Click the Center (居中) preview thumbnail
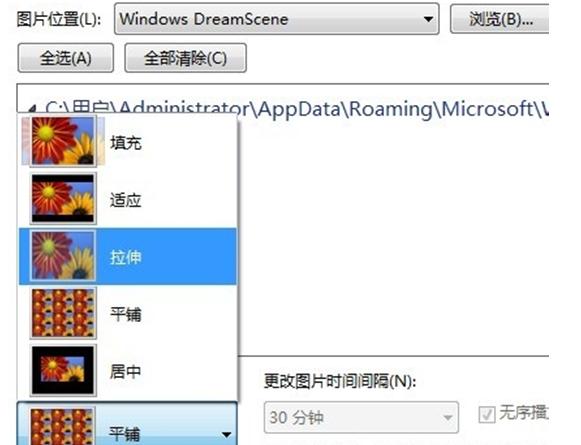Screen dimensions: 581x445 (63, 370)
